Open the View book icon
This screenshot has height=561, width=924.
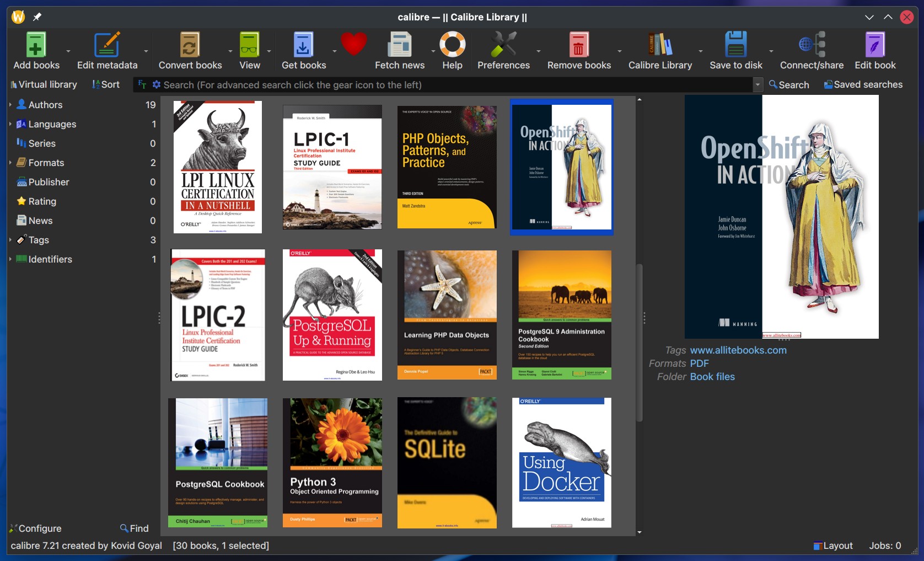(249, 45)
